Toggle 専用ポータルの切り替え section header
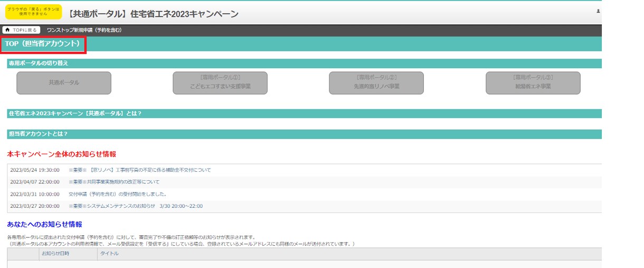The height and width of the screenshot is (268, 644). [305, 63]
